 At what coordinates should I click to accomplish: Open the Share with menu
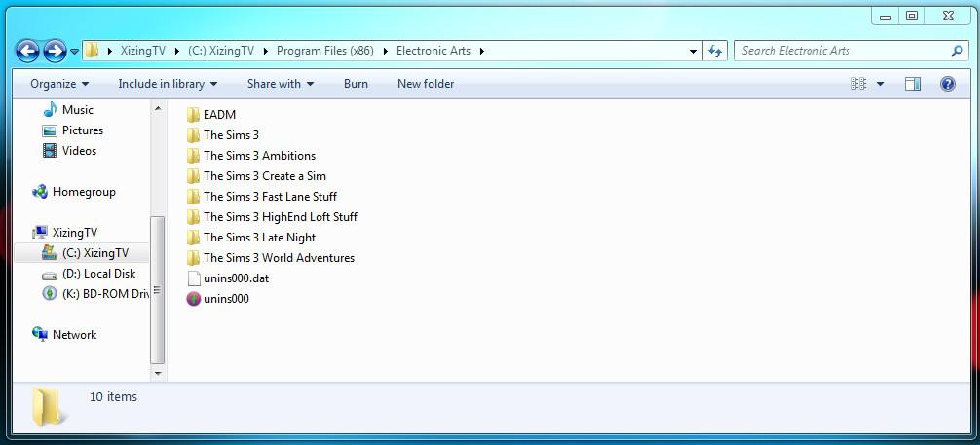[x=280, y=84]
